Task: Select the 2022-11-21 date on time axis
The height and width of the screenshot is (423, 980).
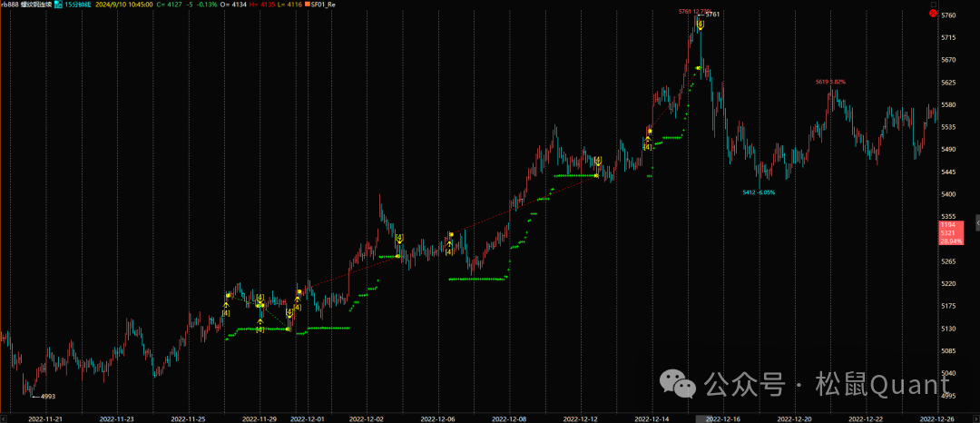Action: point(44,418)
